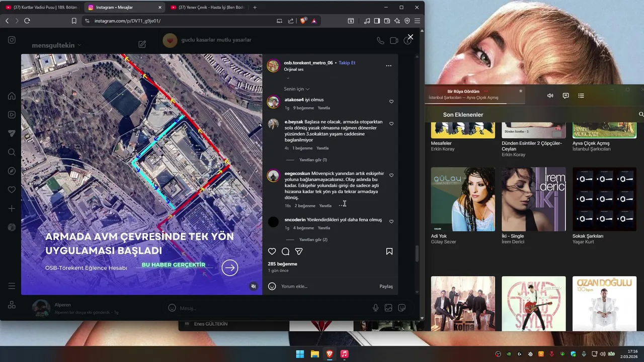Open Instagram search magnifier in sidebar
This screenshot has height=362, width=644.
[x=12, y=152]
